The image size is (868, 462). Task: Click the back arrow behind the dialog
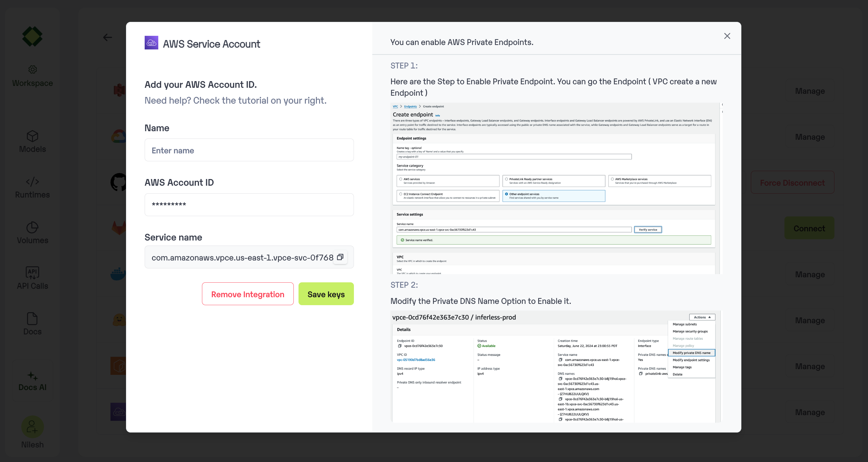[108, 37]
